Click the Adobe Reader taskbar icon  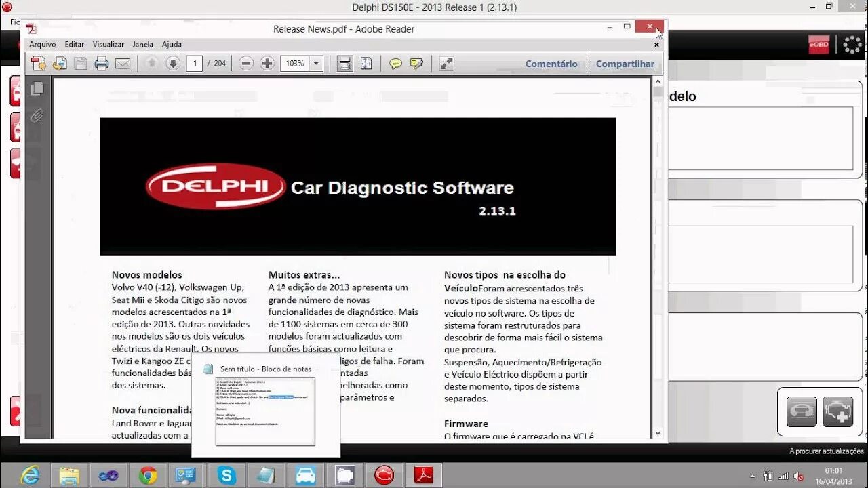coord(424,476)
